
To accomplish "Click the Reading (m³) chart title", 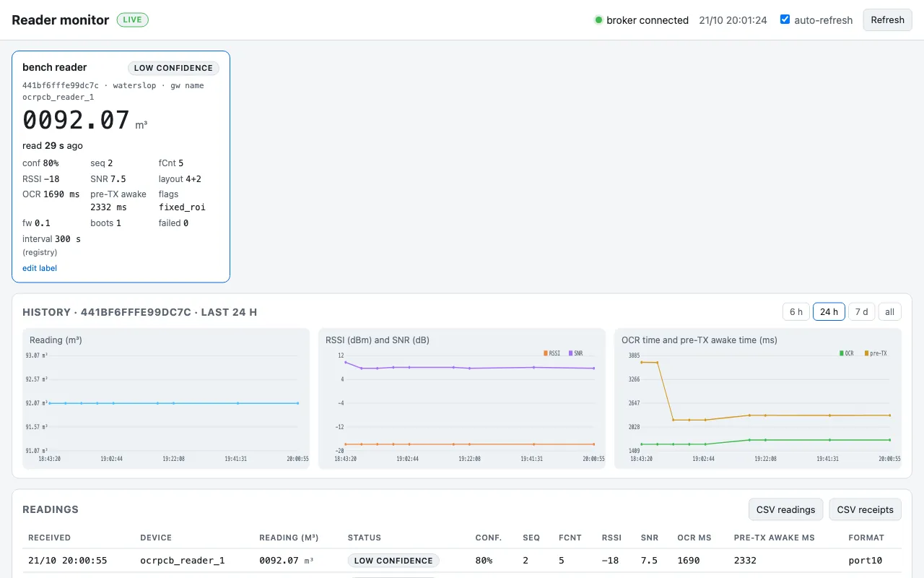I will coord(56,340).
